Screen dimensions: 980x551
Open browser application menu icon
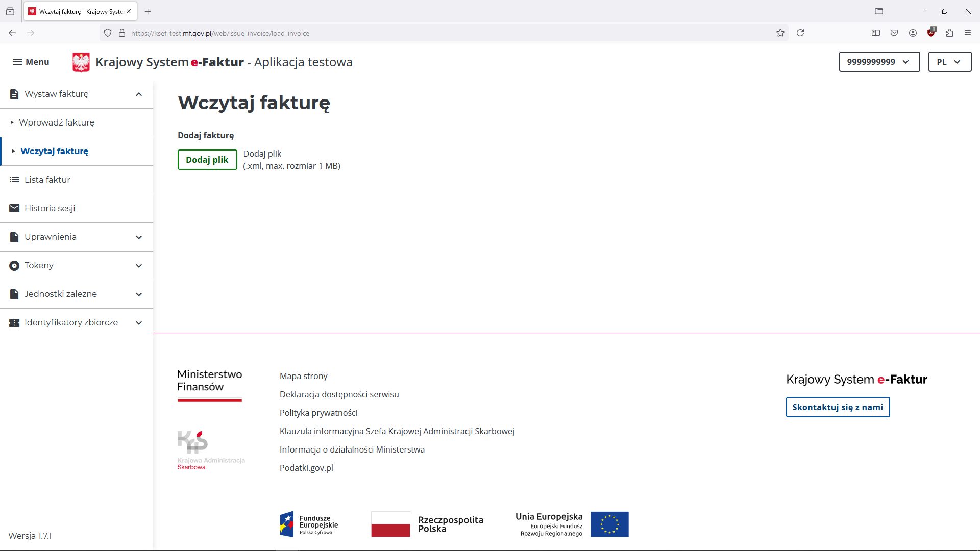pyautogui.click(x=968, y=33)
